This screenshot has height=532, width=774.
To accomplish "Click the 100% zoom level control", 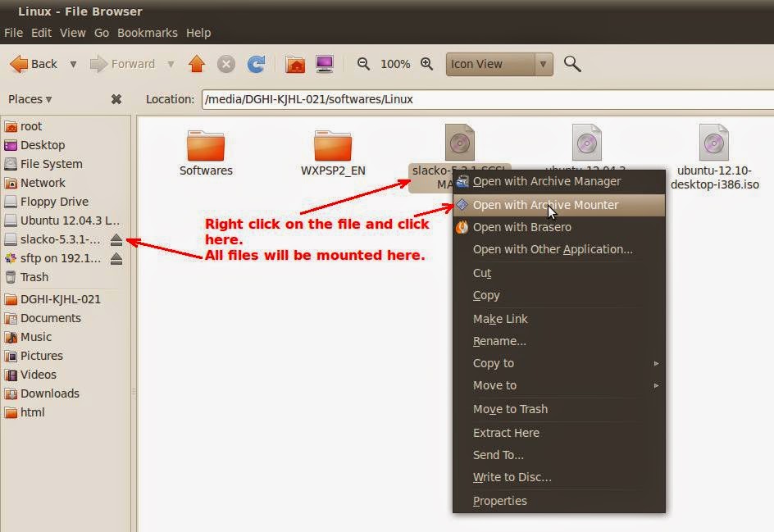I will 395,63.
